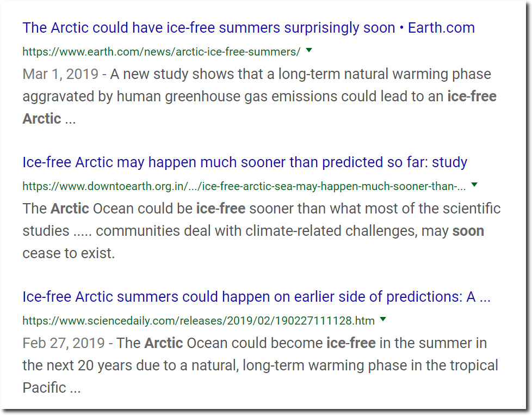Click the downtoearth.org.in green URL
The height and width of the screenshot is (415, 532).
click(244, 186)
